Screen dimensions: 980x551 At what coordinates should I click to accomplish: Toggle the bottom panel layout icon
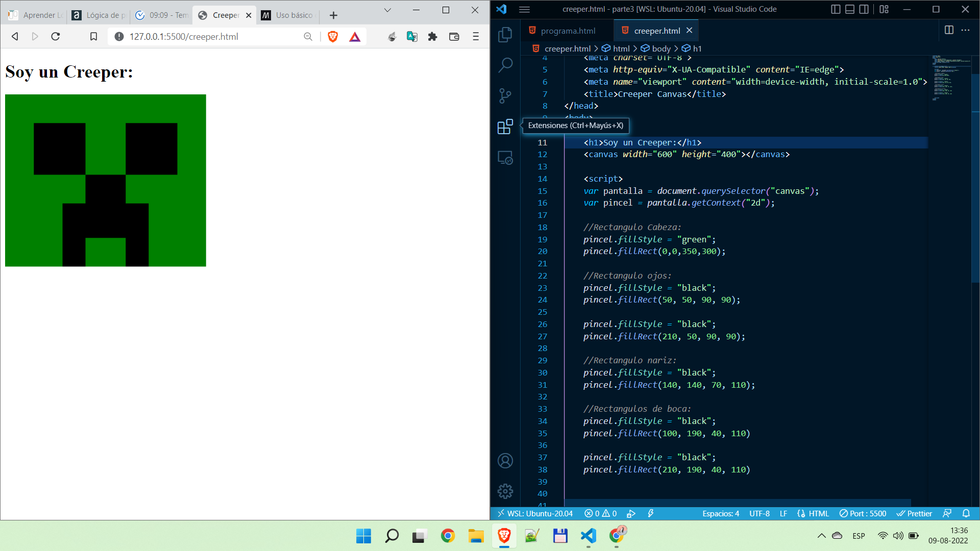pos(850,9)
